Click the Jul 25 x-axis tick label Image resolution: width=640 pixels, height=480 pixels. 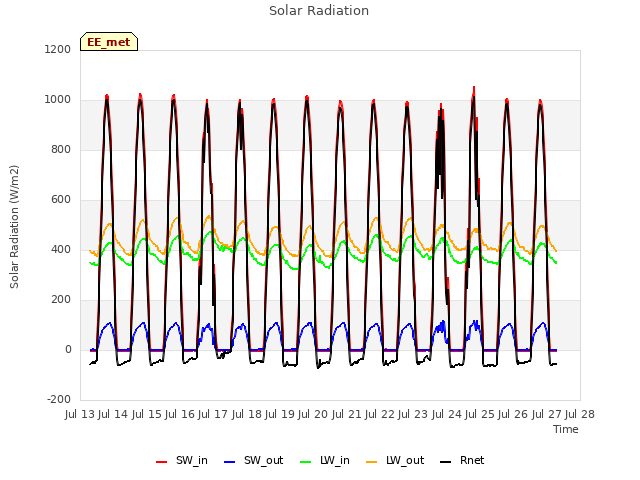[x=480, y=414]
